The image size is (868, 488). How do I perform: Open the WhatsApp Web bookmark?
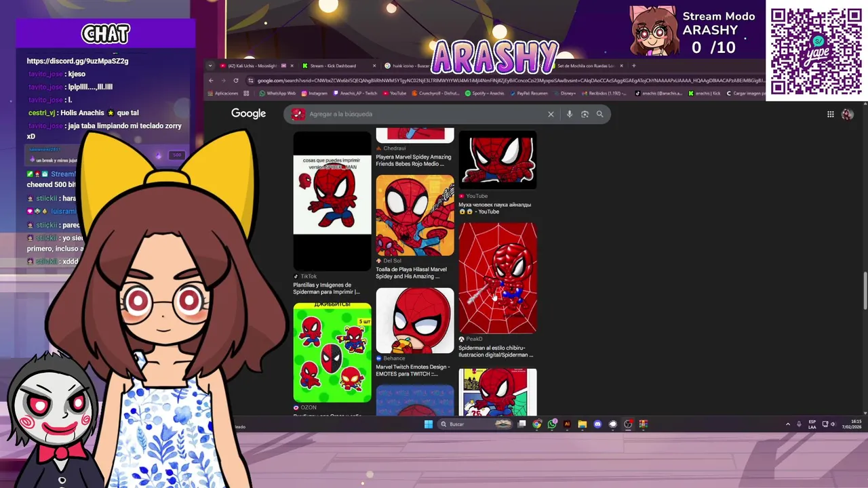pyautogui.click(x=277, y=94)
